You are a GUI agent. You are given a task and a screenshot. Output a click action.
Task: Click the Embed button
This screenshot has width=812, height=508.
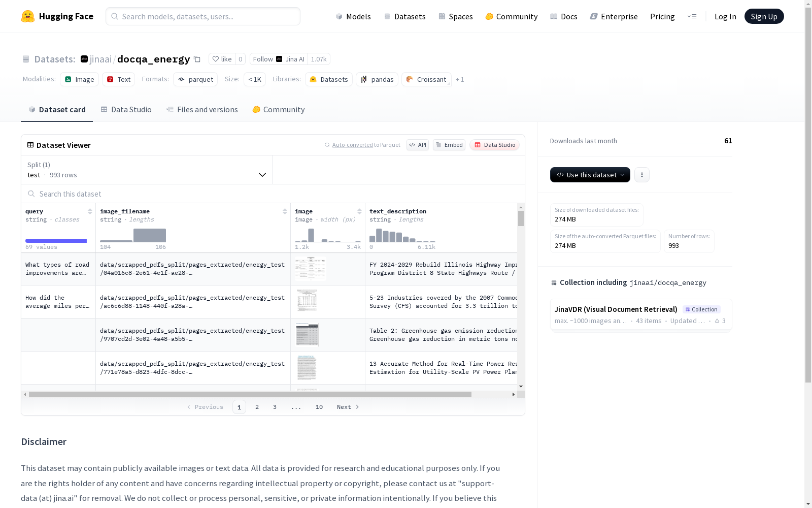(449, 145)
